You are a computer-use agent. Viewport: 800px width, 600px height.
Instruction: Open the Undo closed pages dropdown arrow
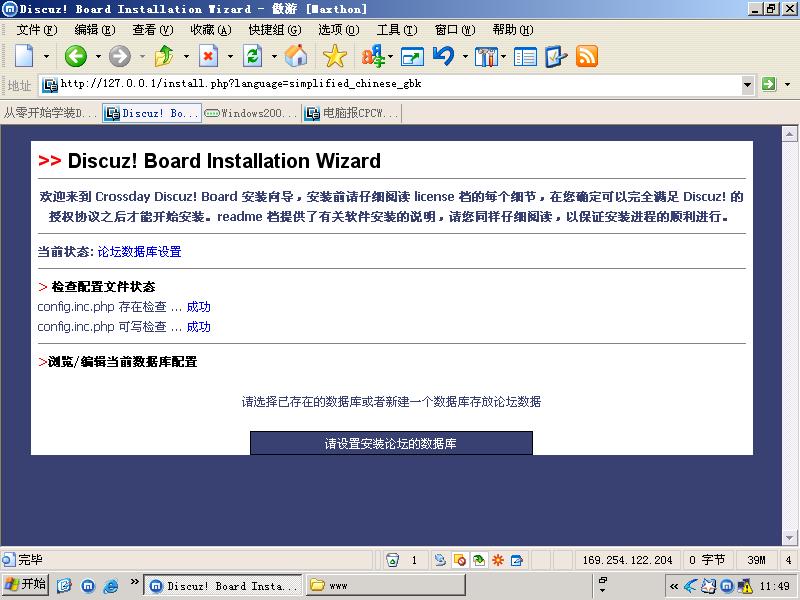pyautogui.click(x=465, y=57)
